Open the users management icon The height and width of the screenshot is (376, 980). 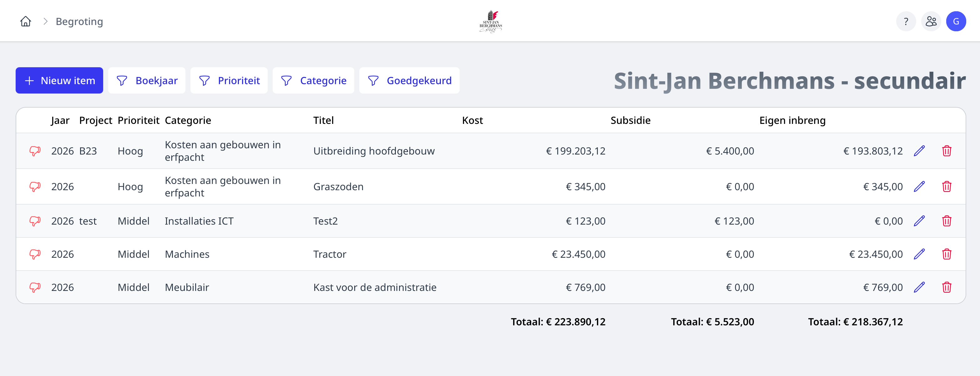(x=931, y=21)
